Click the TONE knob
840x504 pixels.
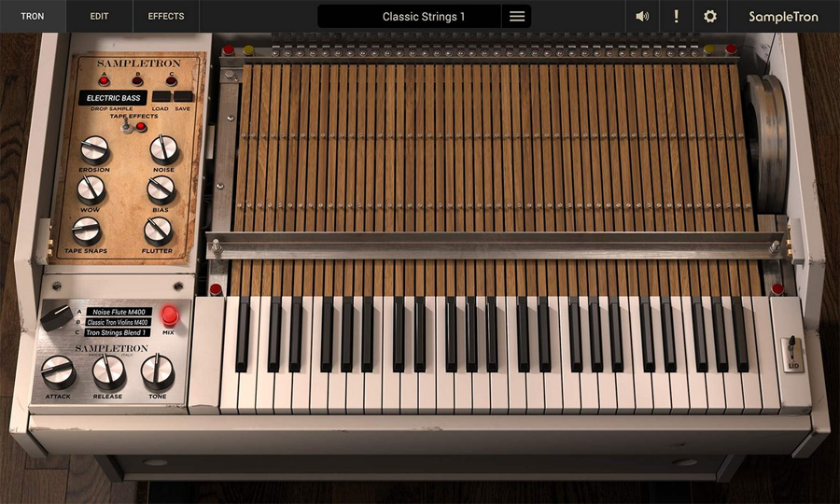click(x=158, y=371)
